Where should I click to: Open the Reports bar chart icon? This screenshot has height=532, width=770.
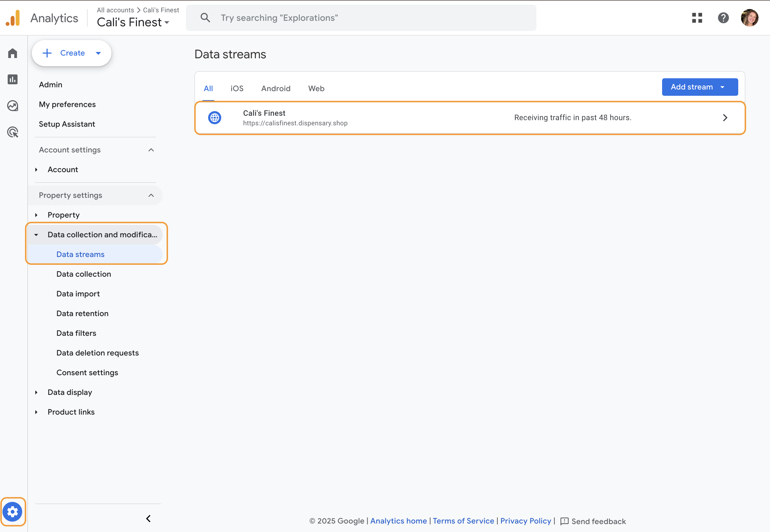coord(13,79)
